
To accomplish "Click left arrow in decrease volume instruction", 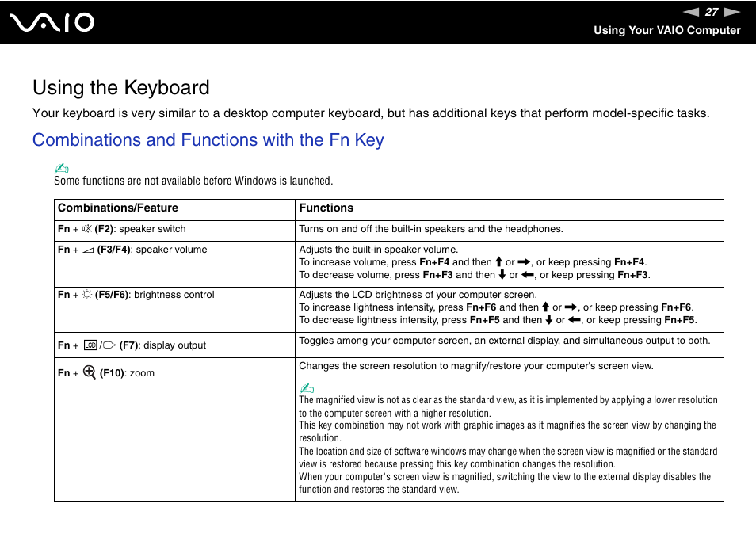I will pos(528,275).
